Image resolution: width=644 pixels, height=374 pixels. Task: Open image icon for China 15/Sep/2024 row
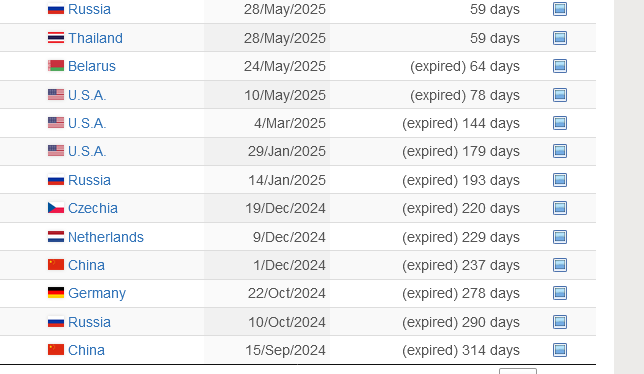[560, 350]
